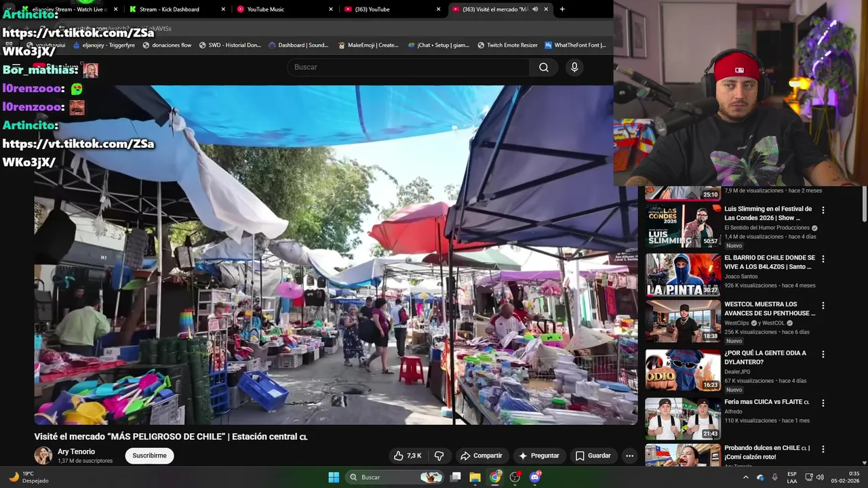This screenshot has width=868, height=488.
Task: Open a new browser tab with plus
Action: (562, 9)
